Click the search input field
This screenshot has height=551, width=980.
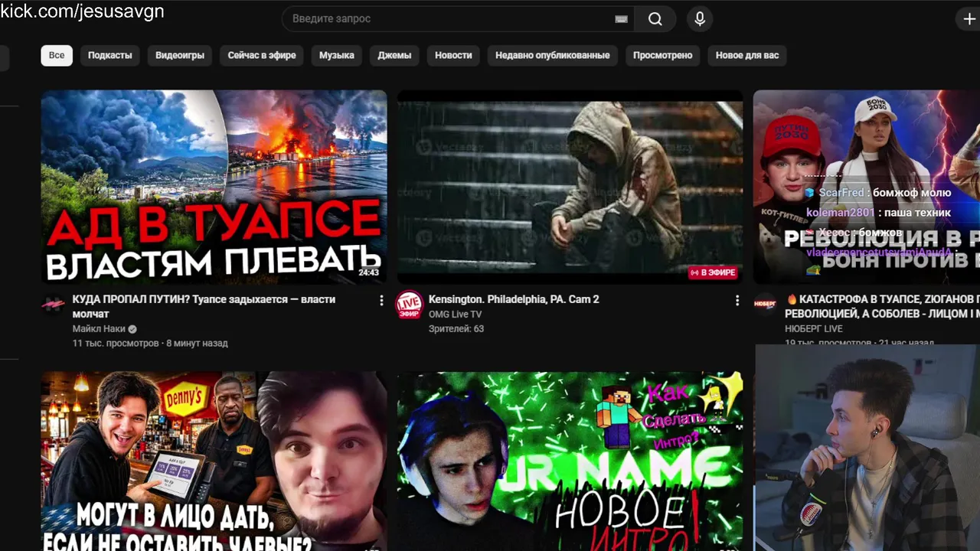(457, 19)
